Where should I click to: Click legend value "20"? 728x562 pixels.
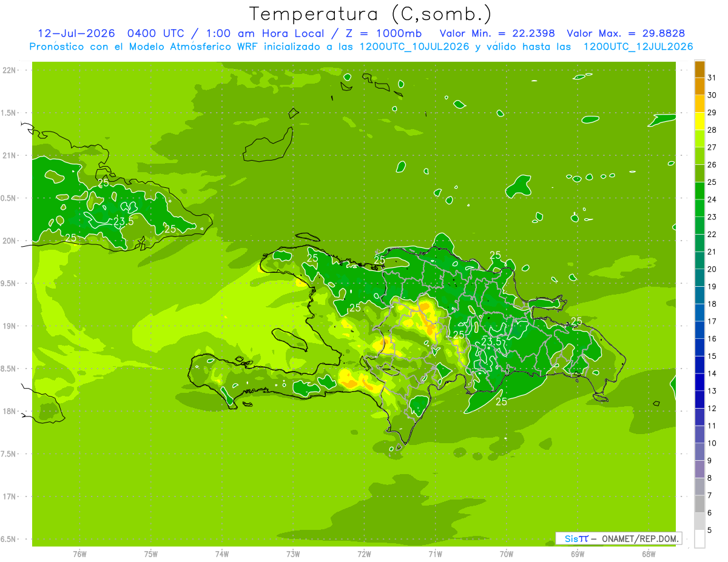[712, 269]
